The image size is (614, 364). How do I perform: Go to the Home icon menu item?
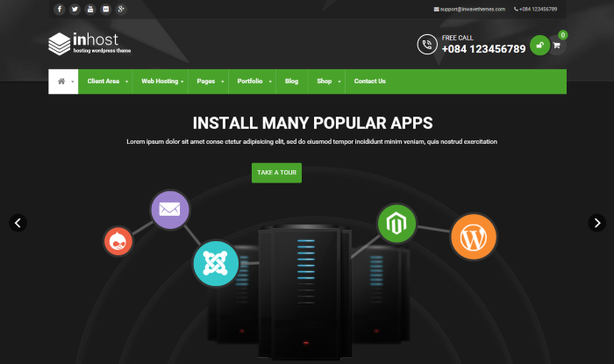pyautogui.click(x=61, y=82)
